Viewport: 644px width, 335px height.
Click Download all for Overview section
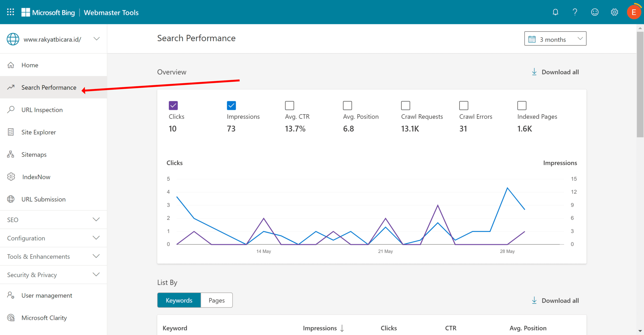click(x=555, y=72)
